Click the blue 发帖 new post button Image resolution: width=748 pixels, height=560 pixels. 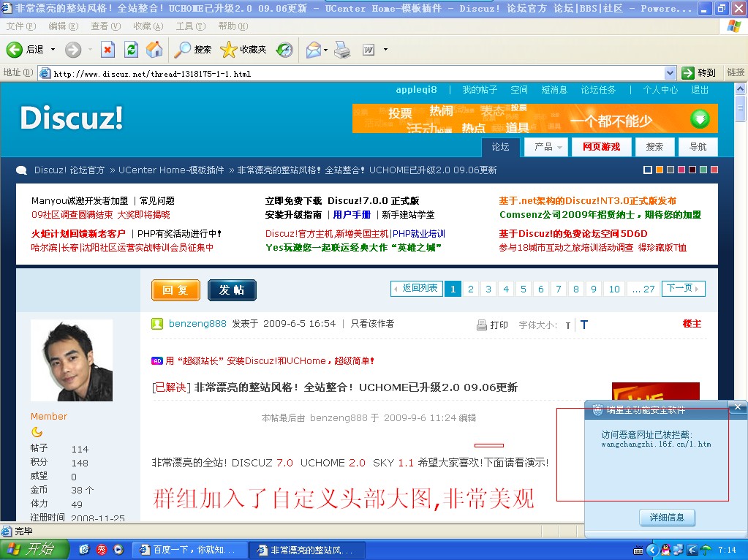click(232, 290)
